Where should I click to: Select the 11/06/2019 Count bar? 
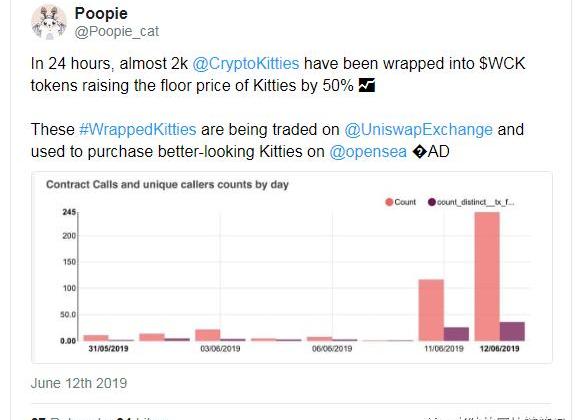click(431, 310)
